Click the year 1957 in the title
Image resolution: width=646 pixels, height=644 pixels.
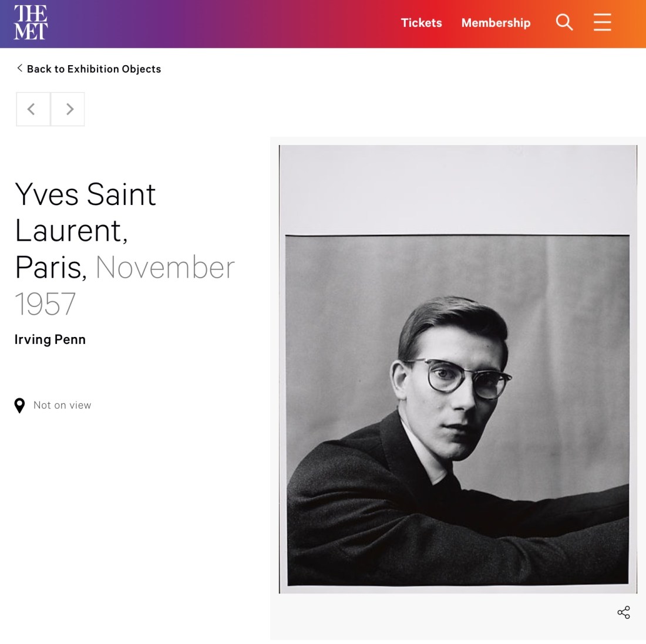click(45, 304)
